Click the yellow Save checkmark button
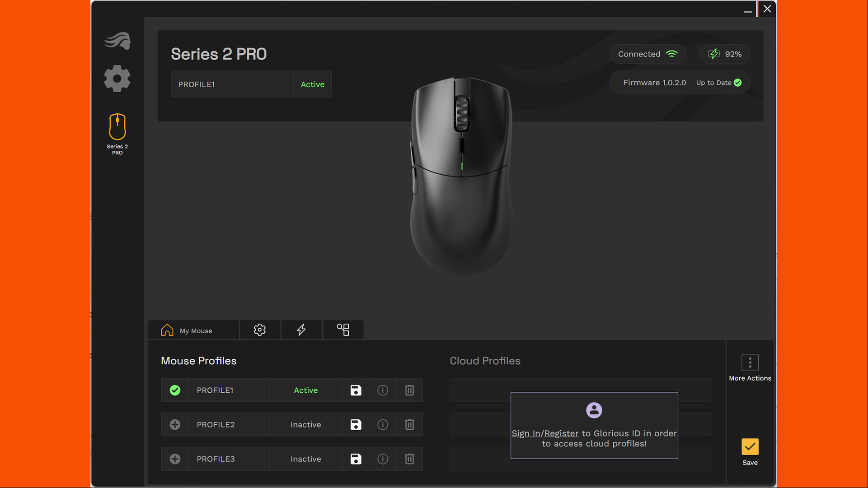Image resolution: width=868 pixels, height=488 pixels. 750,447
